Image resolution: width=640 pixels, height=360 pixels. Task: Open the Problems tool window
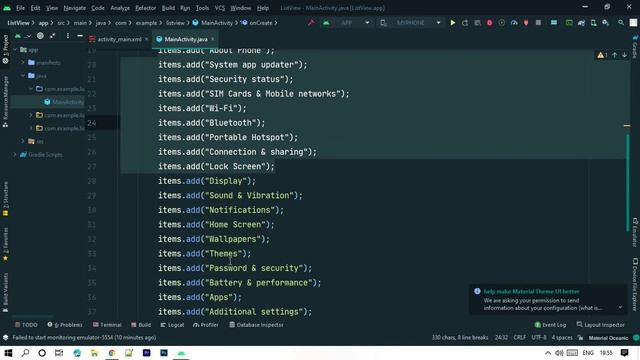click(x=65, y=325)
